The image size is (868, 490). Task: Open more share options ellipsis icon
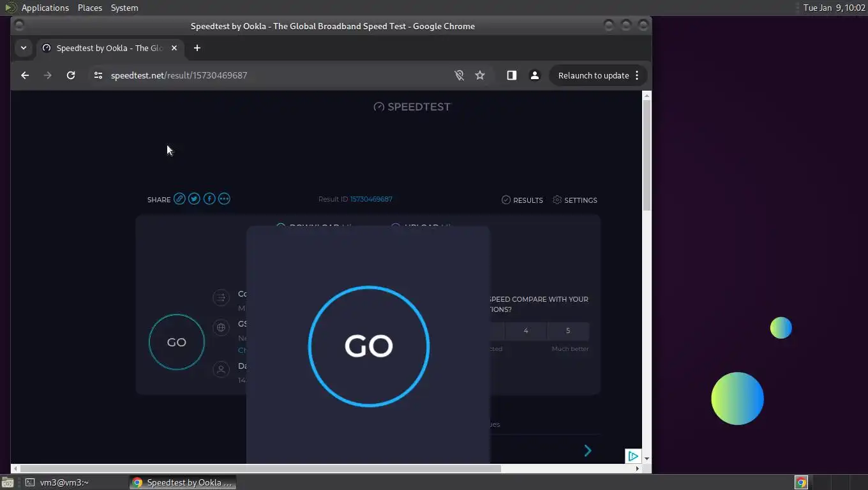click(x=224, y=199)
